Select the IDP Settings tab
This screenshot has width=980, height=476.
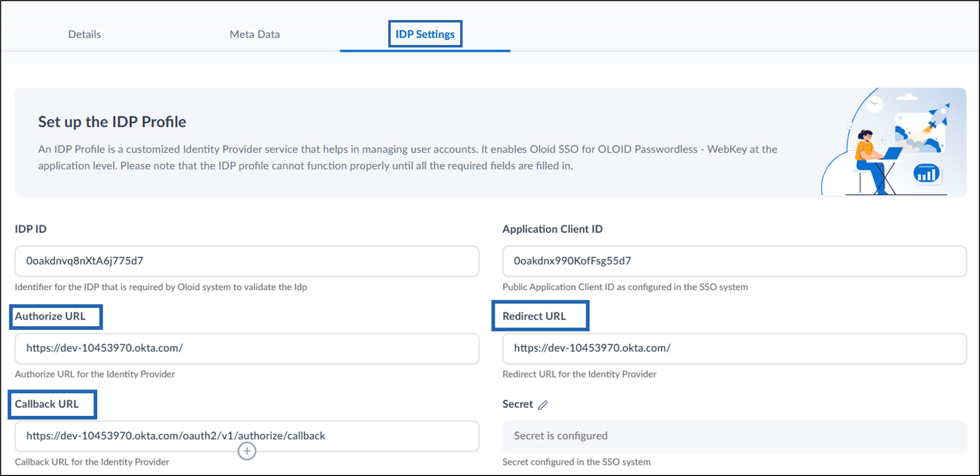click(425, 34)
